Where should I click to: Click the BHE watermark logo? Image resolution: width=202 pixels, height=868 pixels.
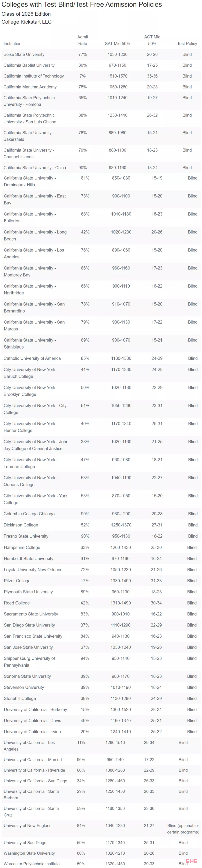click(192, 861)
